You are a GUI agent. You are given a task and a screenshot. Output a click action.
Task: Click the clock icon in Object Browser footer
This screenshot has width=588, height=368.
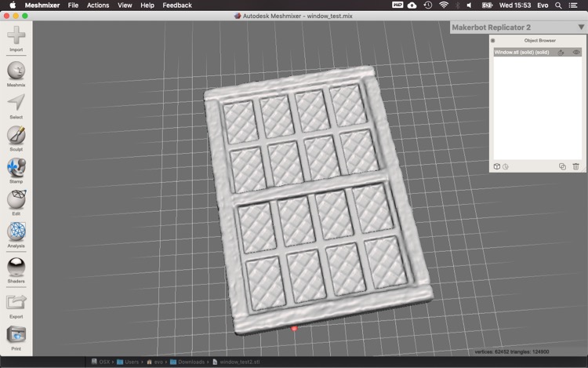click(506, 166)
